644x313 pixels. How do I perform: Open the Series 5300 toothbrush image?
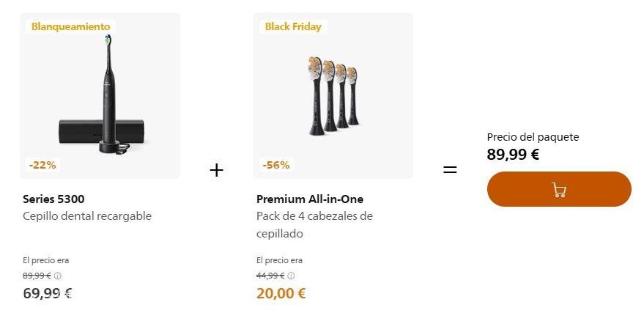click(100, 95)
